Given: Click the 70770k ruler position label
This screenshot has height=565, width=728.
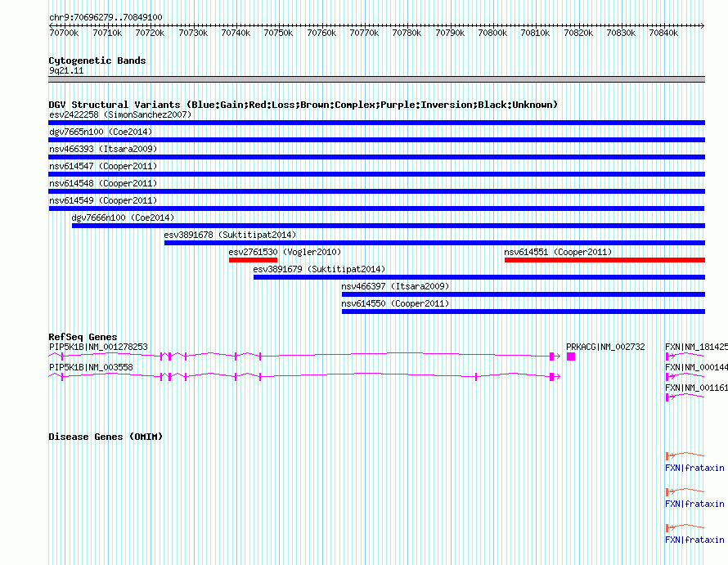Looking at the screenshot, I should 365,33.
